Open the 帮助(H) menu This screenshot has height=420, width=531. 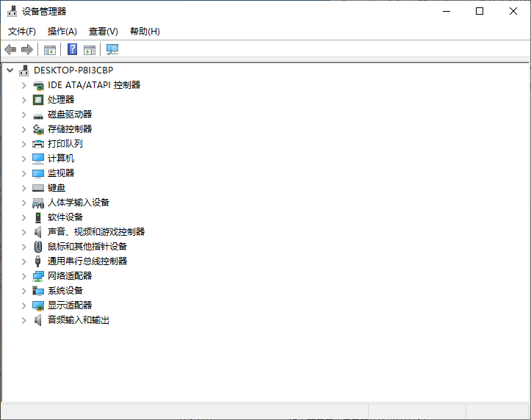pos(145,32)
